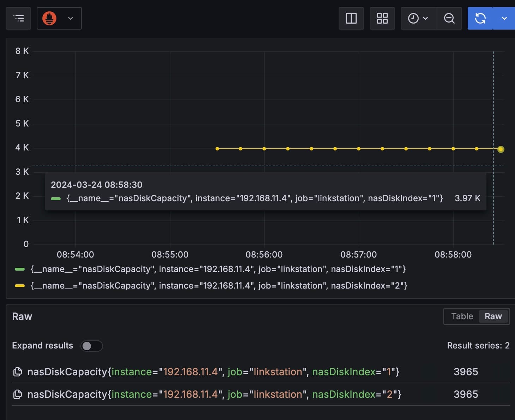Run query with the refresh button
The image size is (515, 420).
(x=480, y=18)
